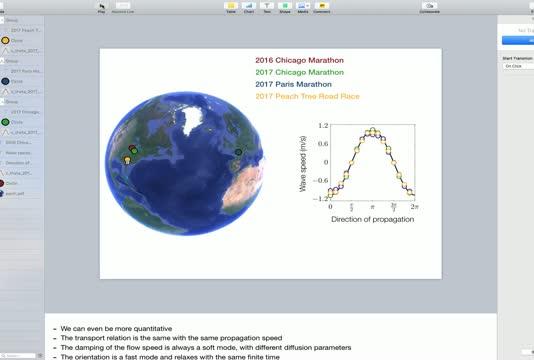
Task: Select v_theta curve under the blue Circle
Action: click(x=21, y=92)
